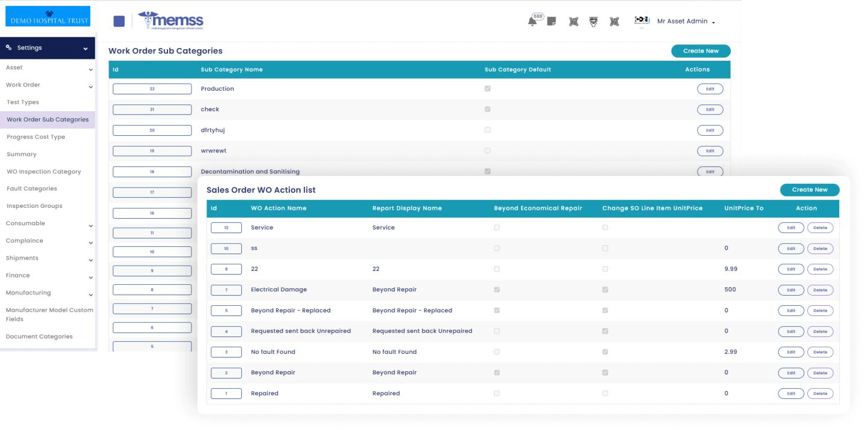Expand the Asset menu chevron
The image size is (868, 432).
coord(91,70)
